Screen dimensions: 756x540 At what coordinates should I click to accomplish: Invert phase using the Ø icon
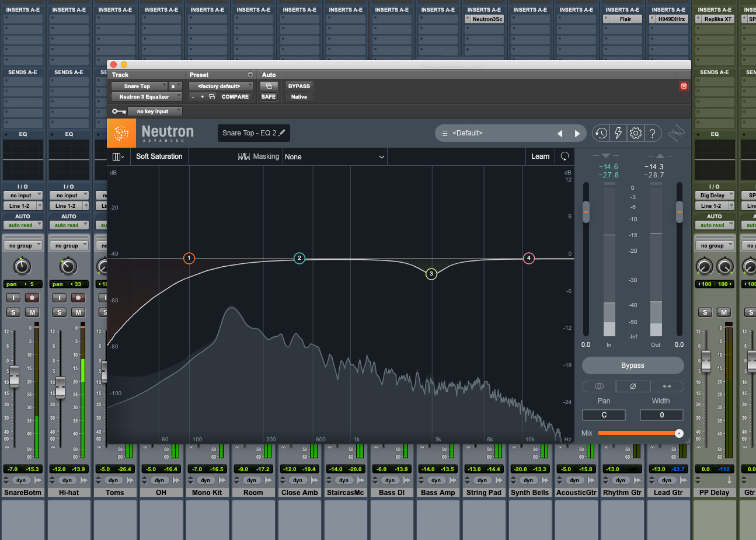(633, 386)
